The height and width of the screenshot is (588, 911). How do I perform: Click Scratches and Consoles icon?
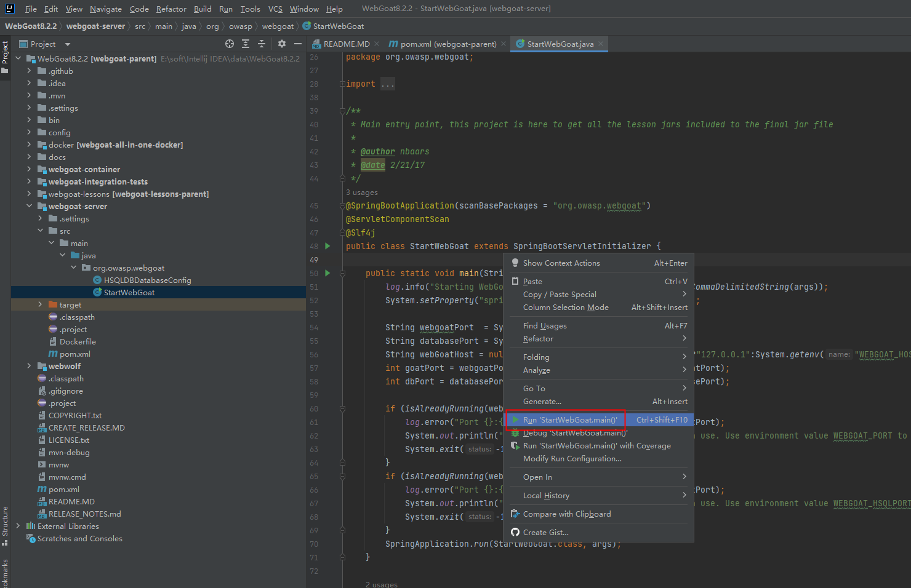(x=31, y=539)
